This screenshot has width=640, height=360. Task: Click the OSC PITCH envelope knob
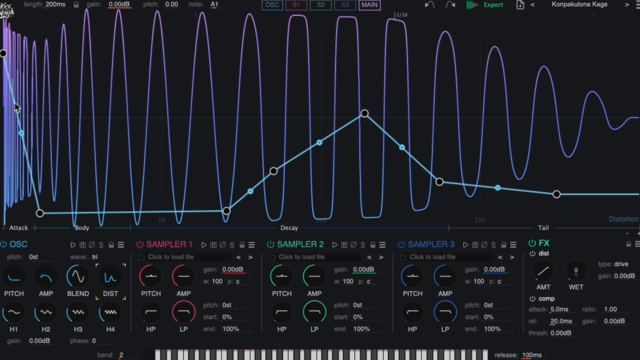(14, 277)
